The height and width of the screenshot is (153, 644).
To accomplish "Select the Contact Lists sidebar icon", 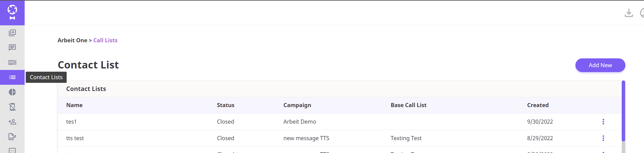I will click(12, 77).
